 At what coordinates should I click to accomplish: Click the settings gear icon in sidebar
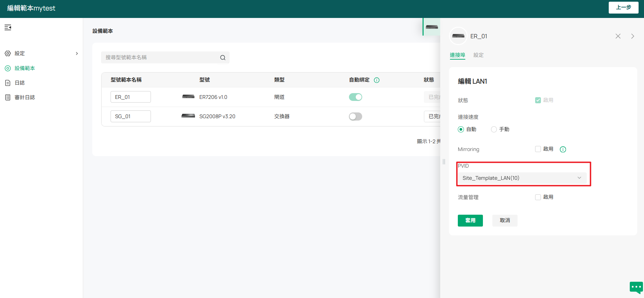pos(8,54)
